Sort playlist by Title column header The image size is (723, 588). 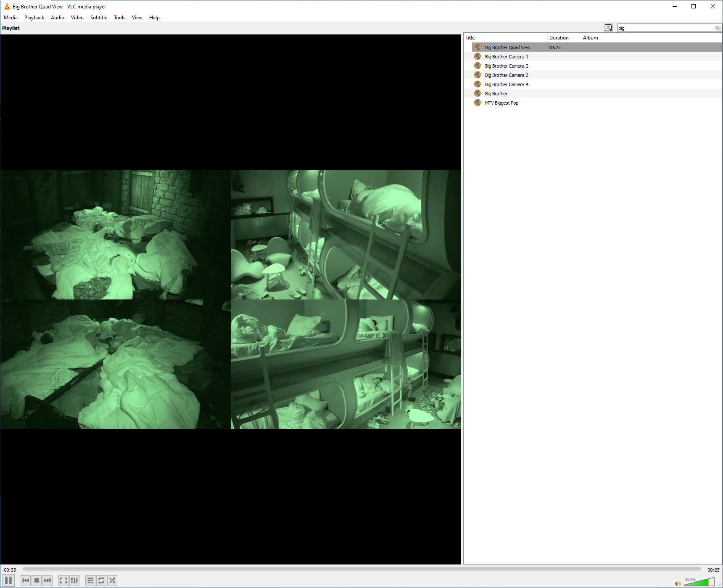505,38
